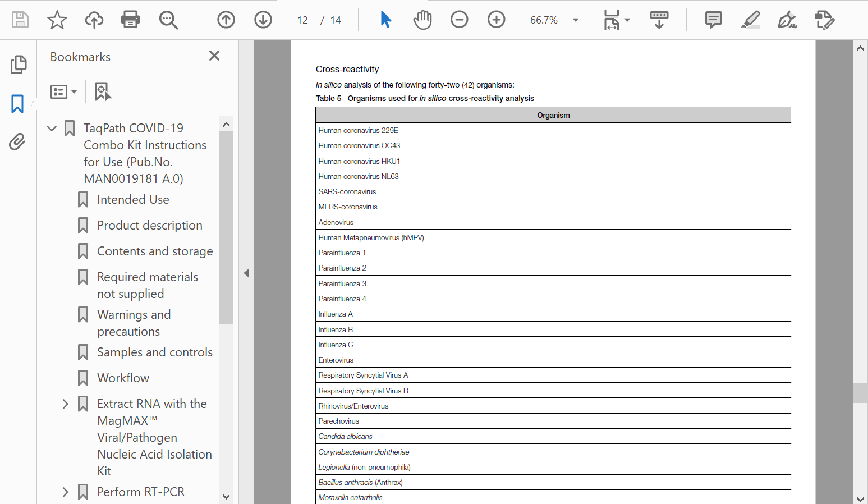This screenshot has width=868, height=504.
Task: Click the bookmarks panel scrollbar thumb
Action: 226,227
